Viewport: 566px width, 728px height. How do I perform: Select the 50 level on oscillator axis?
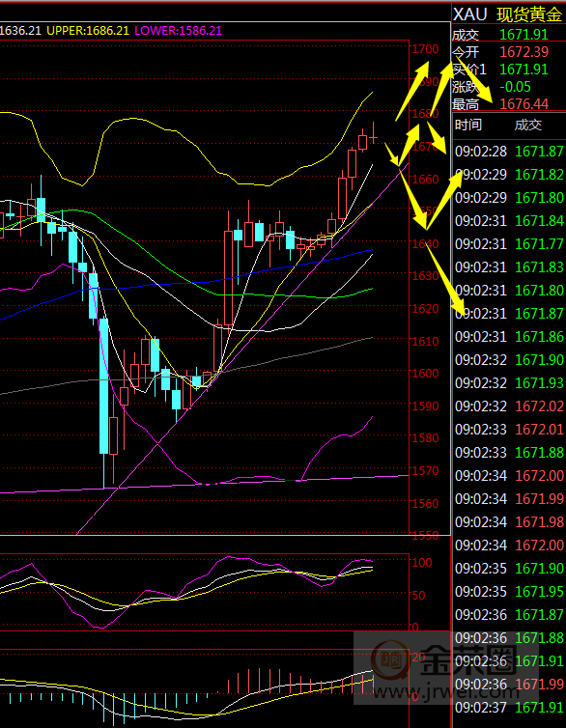pyautogui.click(x=419, y=595)
